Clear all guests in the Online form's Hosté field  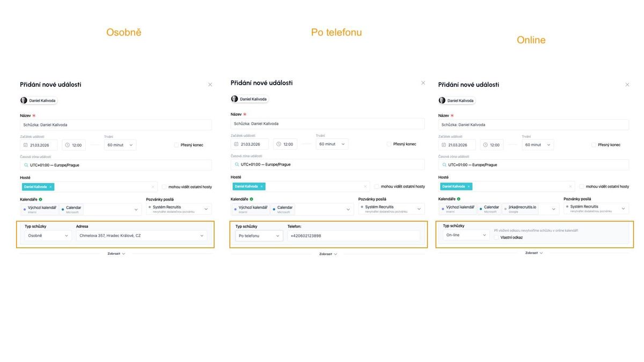point(570,187)
